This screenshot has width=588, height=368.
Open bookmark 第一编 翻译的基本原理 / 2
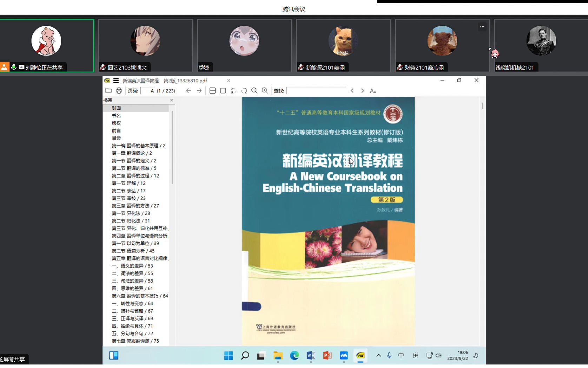[138, 146]
